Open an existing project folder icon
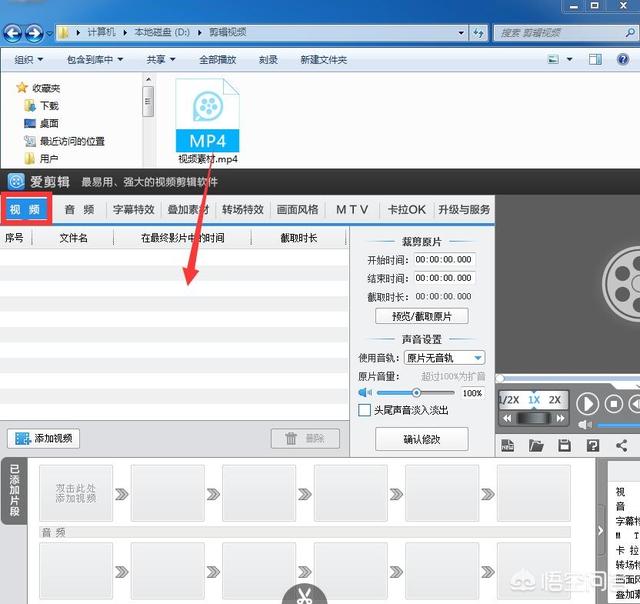 (x=536, y=445)
